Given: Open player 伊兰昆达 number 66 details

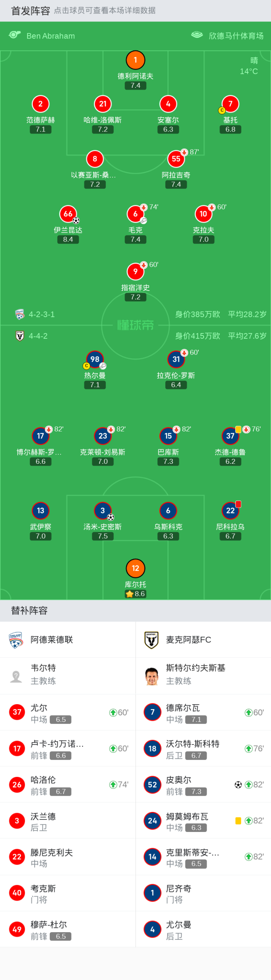Looking at the screenshot, I should (68, 214).
